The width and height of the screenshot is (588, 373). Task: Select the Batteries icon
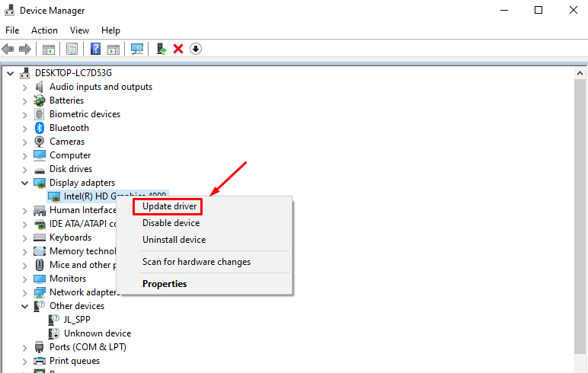pos(40,100)
